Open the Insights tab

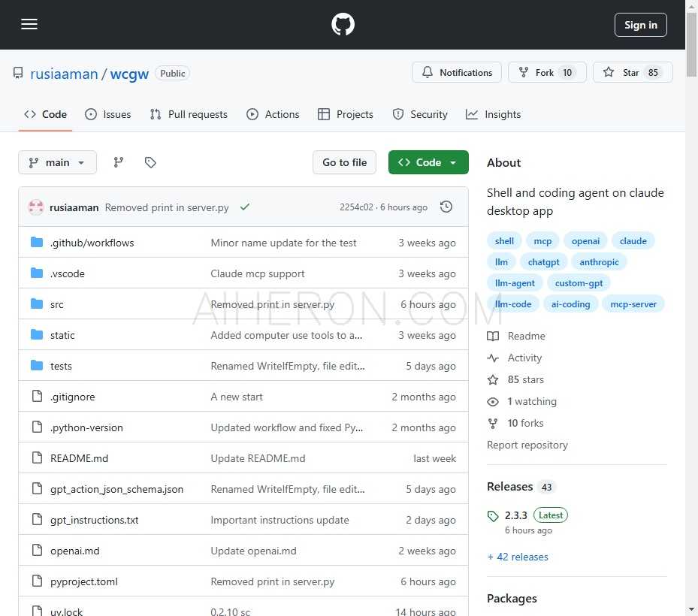[x=493, y=114]
